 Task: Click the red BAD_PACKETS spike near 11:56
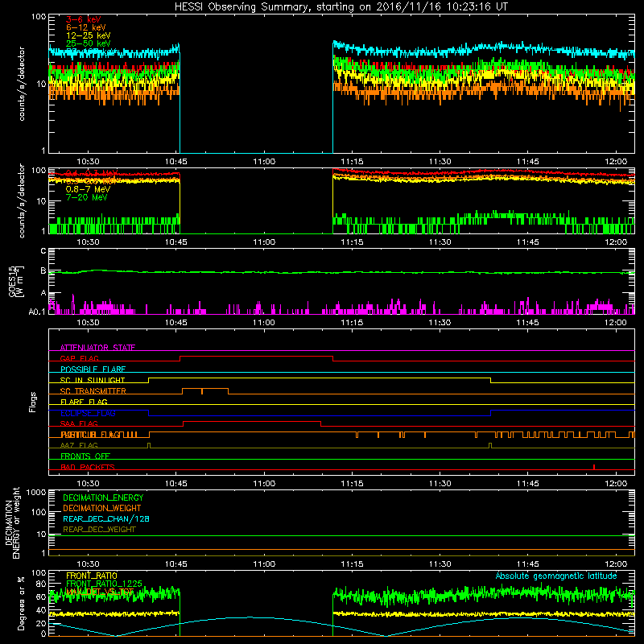(594, 467)
